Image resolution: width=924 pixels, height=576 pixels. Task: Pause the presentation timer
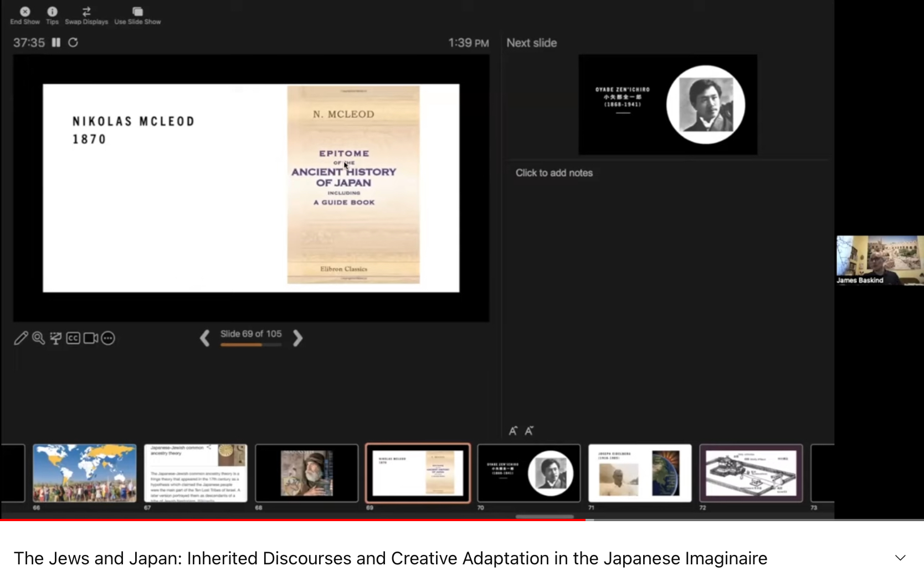click(x=56, y=43)
